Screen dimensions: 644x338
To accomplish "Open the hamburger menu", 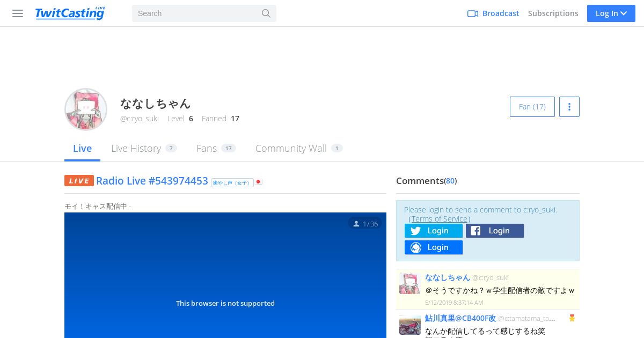I will 18,13.
